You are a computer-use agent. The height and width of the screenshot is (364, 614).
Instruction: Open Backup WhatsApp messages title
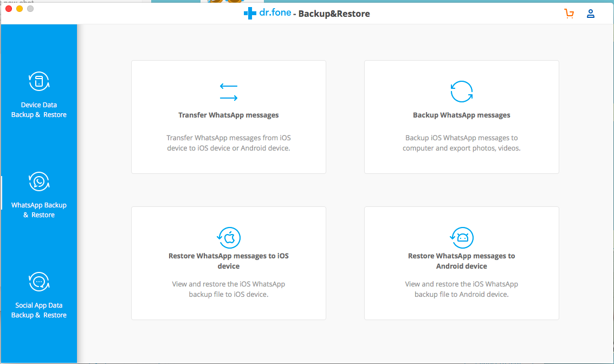pos(462,115)
